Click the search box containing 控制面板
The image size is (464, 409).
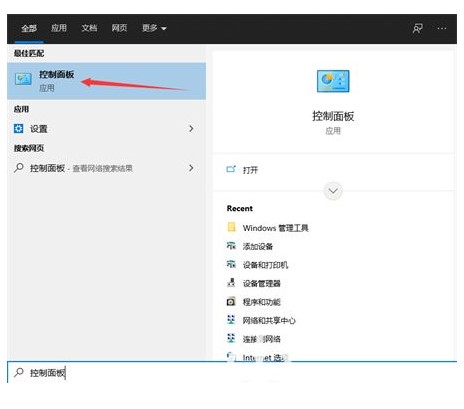(x=232, y=372)
